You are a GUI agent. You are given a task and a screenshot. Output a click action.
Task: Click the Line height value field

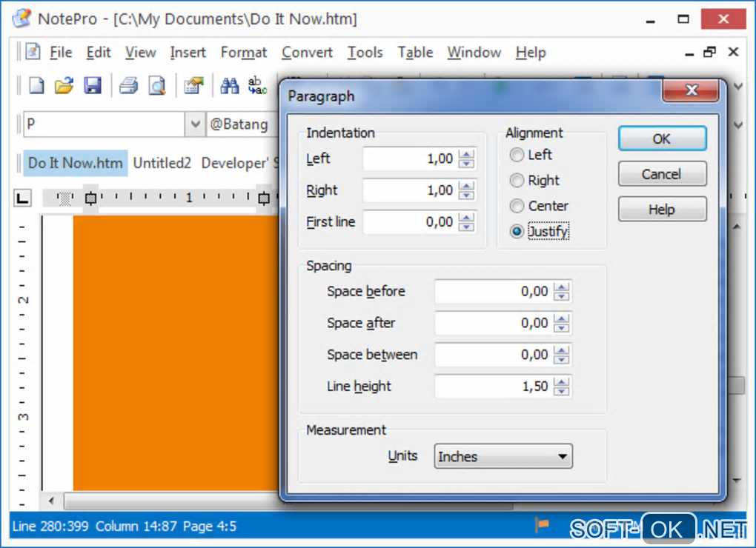click(x=493, y=387)
